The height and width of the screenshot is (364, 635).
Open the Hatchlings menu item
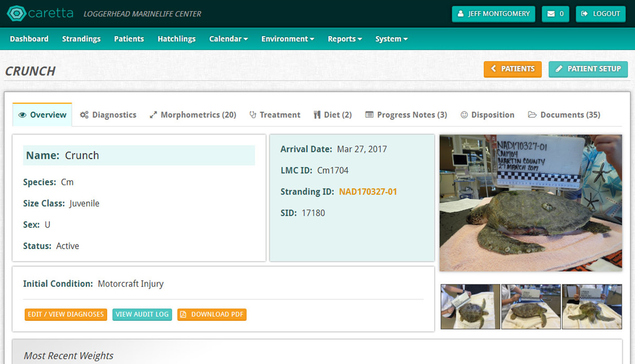(176, 39)
